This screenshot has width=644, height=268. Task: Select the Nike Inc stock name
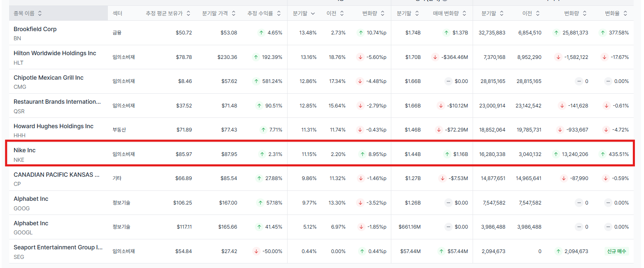(24, 150)
